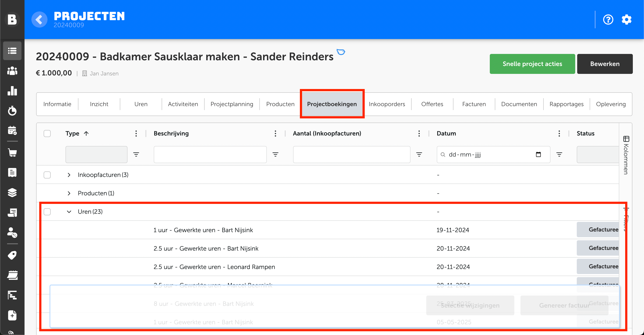
Task: Open the date picker calendar icon
Action: 538,154
